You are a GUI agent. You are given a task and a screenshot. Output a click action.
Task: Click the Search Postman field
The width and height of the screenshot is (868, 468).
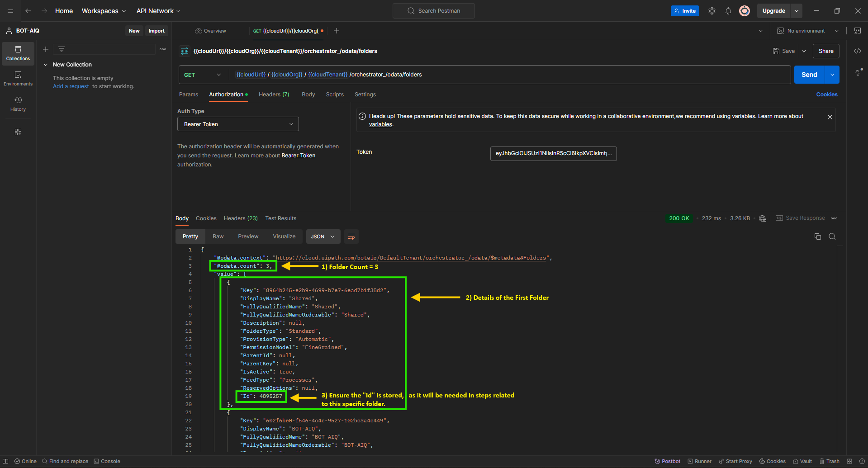tap(434, 11)
